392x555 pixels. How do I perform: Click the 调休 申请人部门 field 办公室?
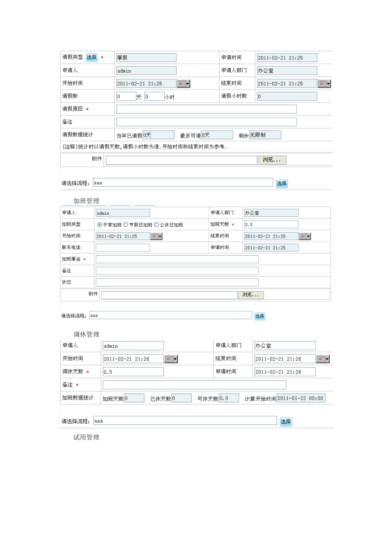pos(285,346)
